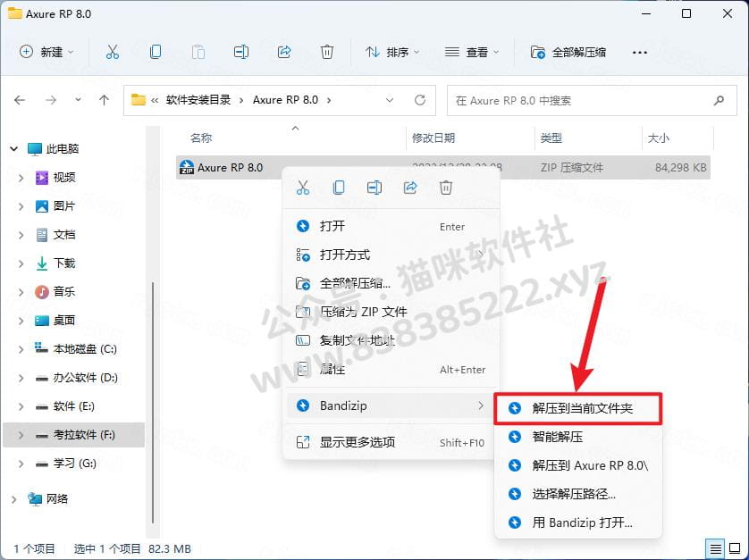The image size is (749, 560).
Task: Collapse the 此电脑 tree node
Action: pos(13,149)
